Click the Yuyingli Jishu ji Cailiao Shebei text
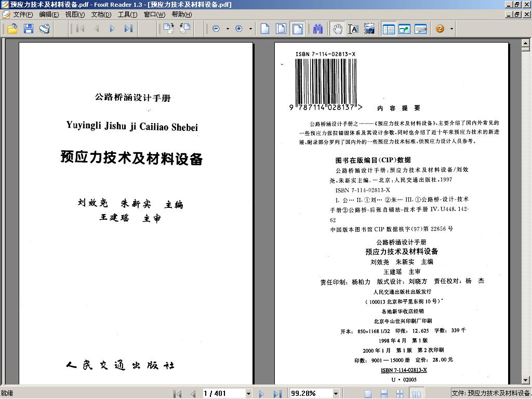This screenshot has width=532, height=399. tap(132, 126)
